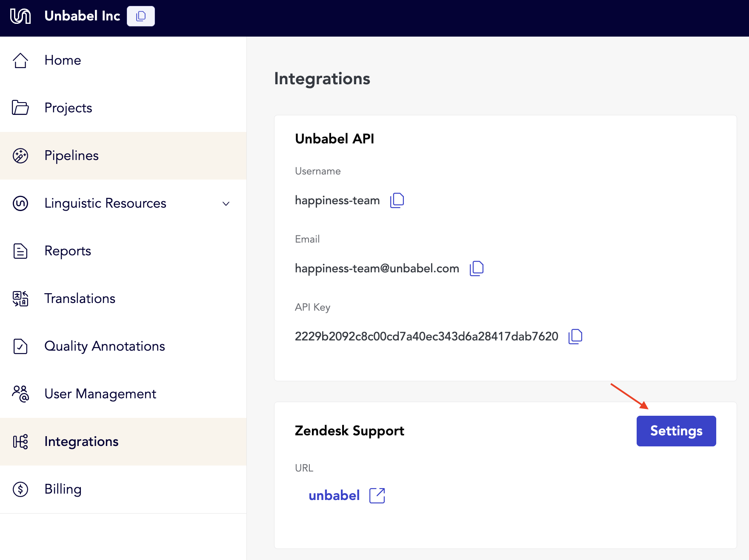Click the Pipelines icon in the sidebar

(20, 156)
